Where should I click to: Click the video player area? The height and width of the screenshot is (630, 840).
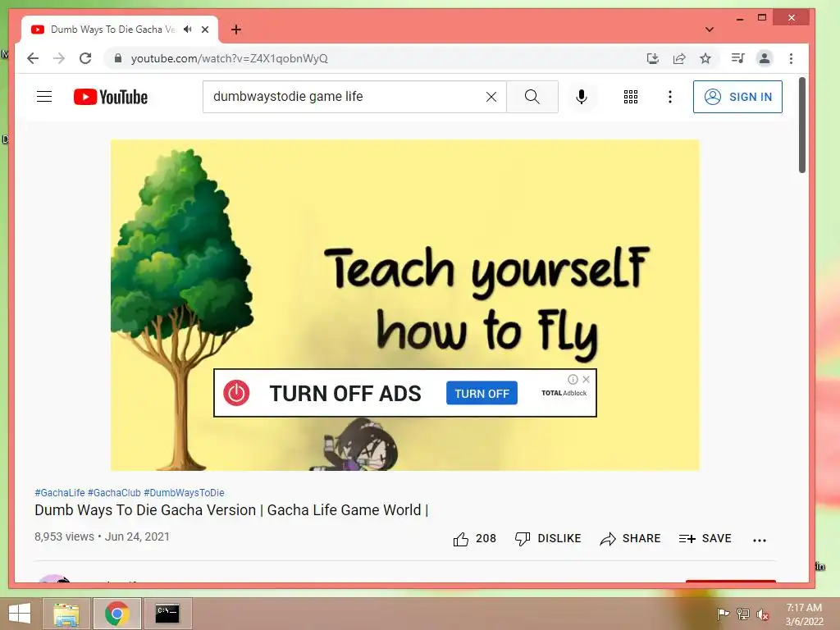pos(405,305)
